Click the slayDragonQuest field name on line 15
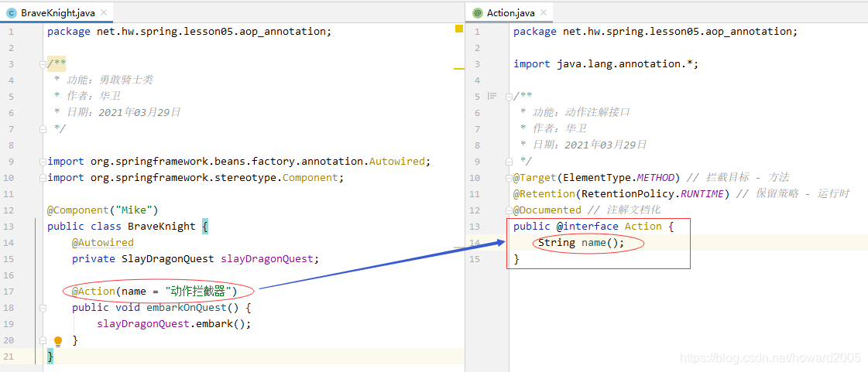The height and width of the screenshot is (372, 868). point(267,258)
